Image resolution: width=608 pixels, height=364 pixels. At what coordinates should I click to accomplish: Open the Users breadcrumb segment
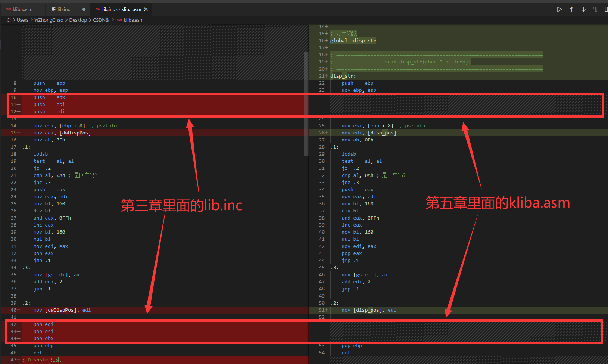pos(22,20)
